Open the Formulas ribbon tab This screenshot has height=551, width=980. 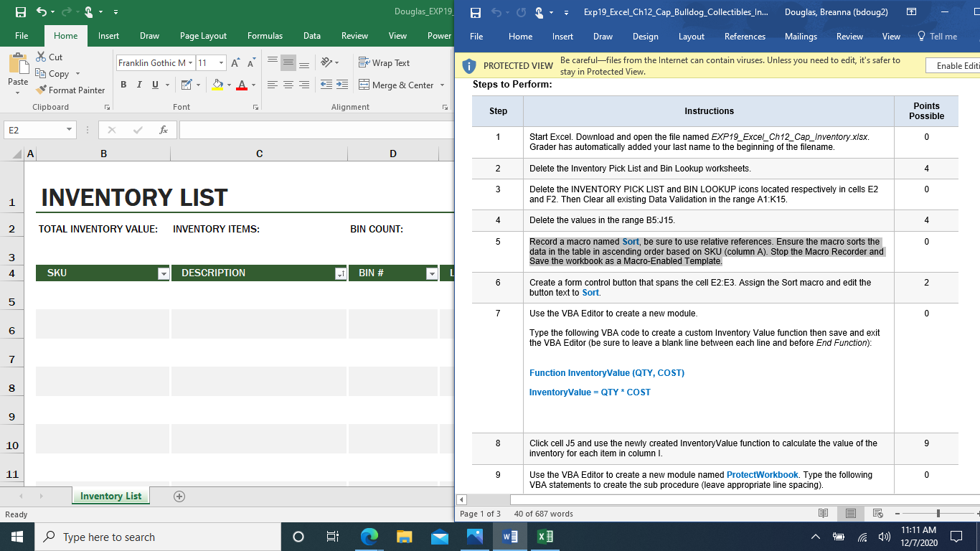point(265,36)
